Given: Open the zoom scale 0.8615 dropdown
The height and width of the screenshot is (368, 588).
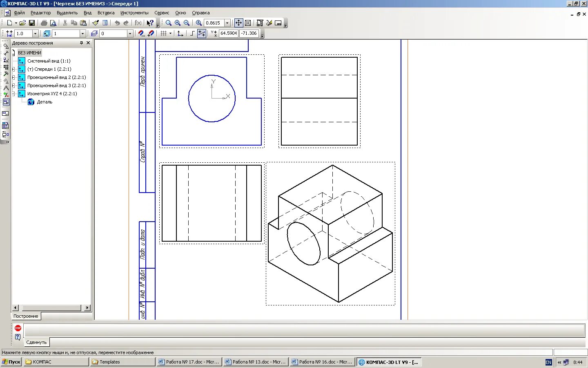Looking at the screenshot, I should point(227,23).
